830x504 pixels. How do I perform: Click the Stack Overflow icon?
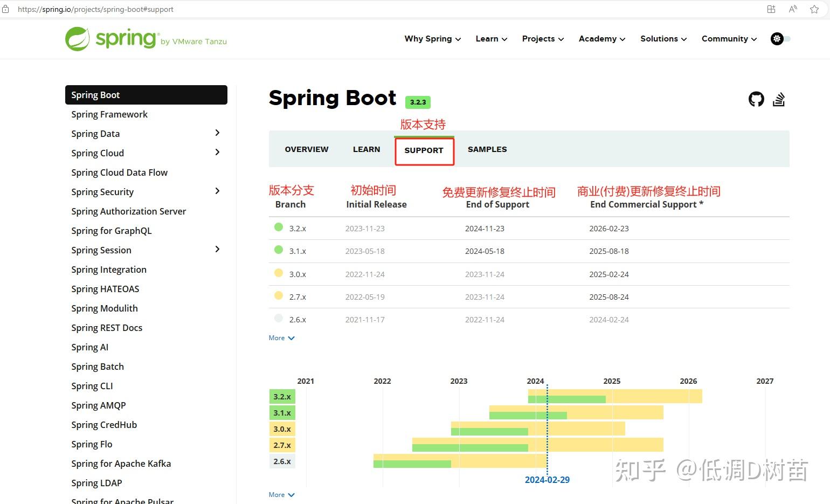coord(779,100)
